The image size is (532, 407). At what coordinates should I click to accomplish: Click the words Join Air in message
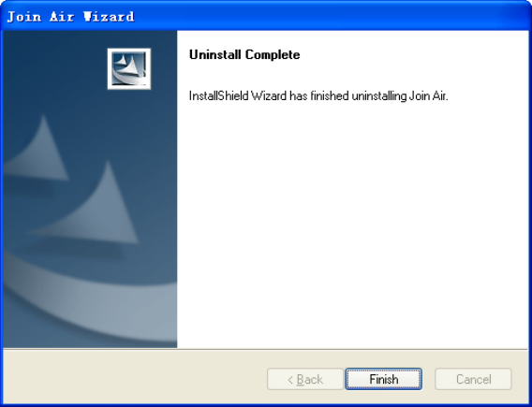(x=429, y=96)
